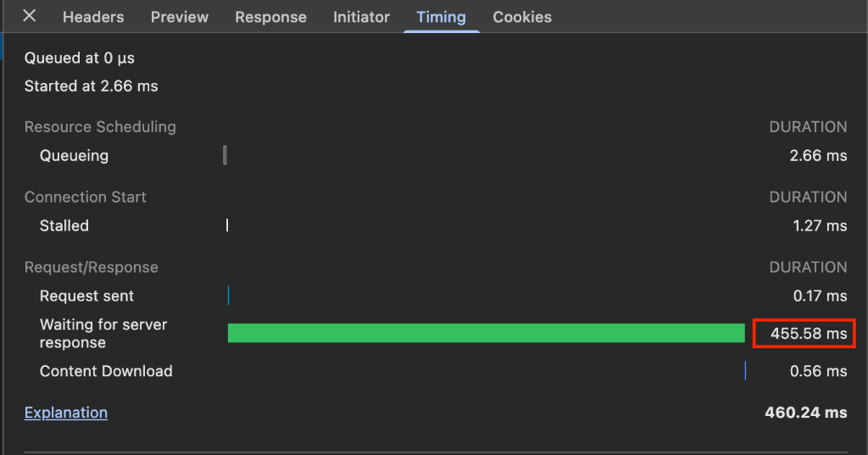Viewport: 868px width, 455px height.
Task: Click the Connection Start section header
Action: (86, 197)
